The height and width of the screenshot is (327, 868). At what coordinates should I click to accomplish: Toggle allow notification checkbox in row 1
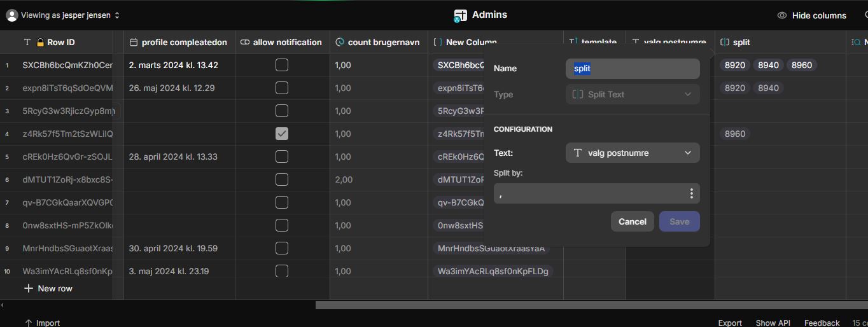282,65
